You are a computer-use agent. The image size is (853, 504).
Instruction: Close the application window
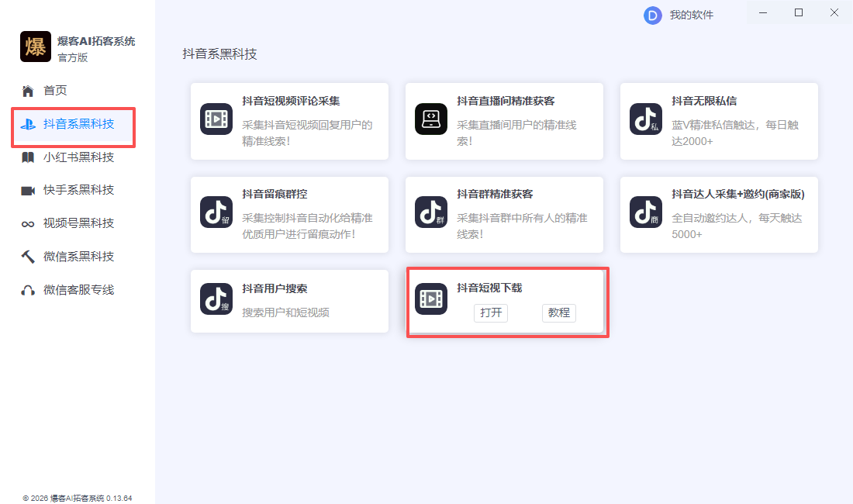[x=834, y=12]
